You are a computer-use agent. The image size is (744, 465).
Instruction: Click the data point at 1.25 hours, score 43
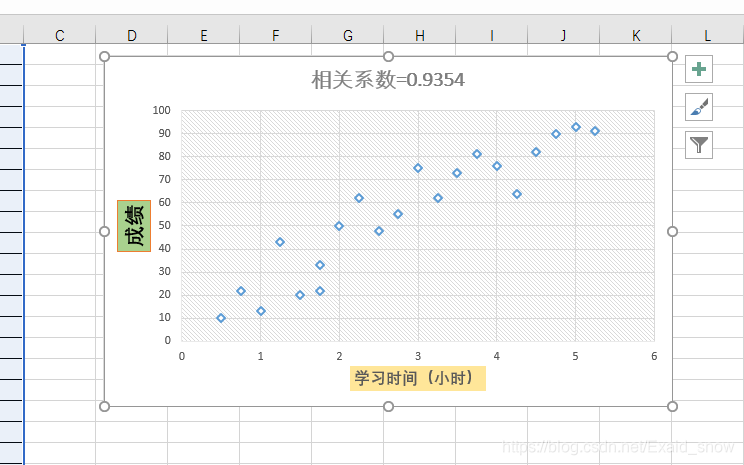280,242
